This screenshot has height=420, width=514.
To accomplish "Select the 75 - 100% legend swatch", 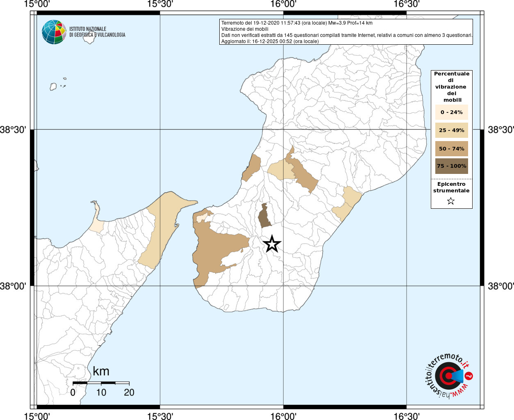I will [452, 166].
